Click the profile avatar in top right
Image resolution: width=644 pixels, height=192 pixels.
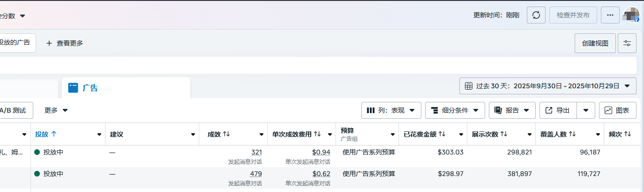[631, 15]
